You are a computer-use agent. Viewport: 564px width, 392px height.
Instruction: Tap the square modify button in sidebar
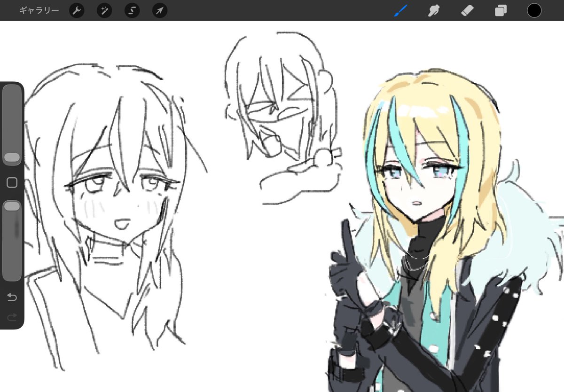tap(12, 182)
